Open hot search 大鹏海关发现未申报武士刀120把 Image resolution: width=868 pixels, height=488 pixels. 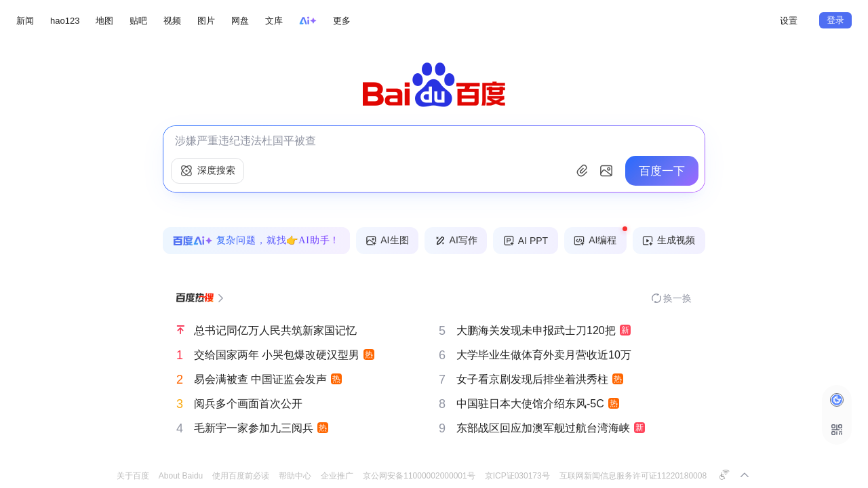pyautogui.click(x=536, y=331)
